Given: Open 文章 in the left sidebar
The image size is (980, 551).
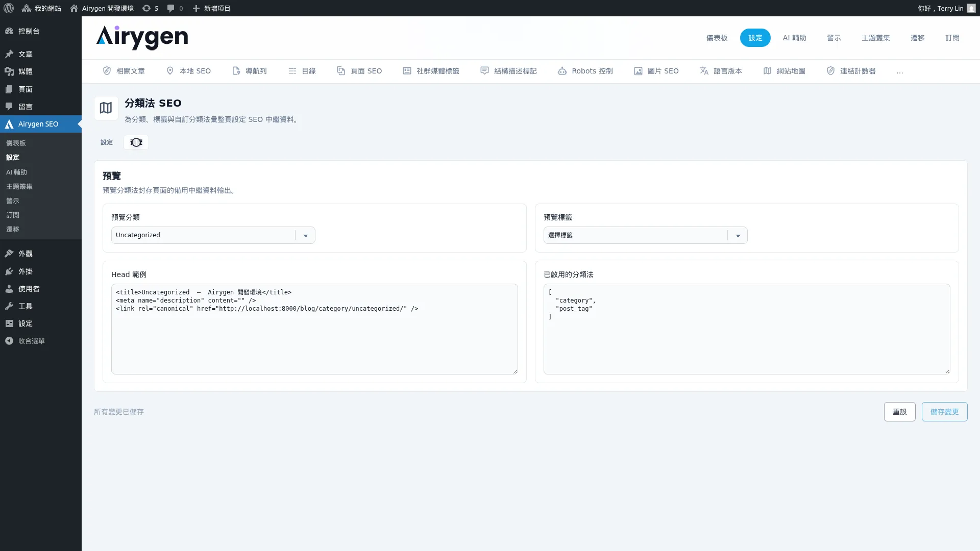Looking at the screenshot, I should tap(41, 54).
